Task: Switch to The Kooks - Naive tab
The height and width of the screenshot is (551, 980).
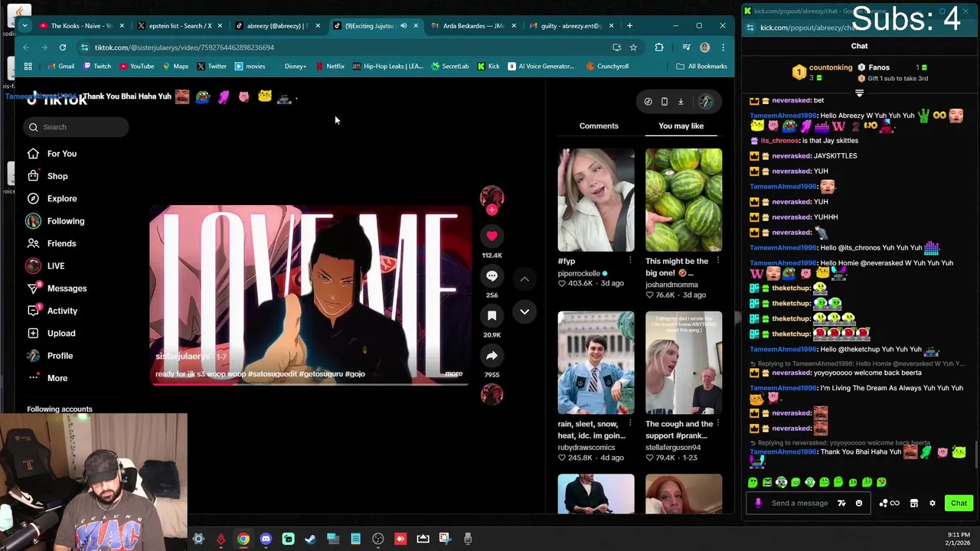Action: pyautogui.click(x=82, y=26)
